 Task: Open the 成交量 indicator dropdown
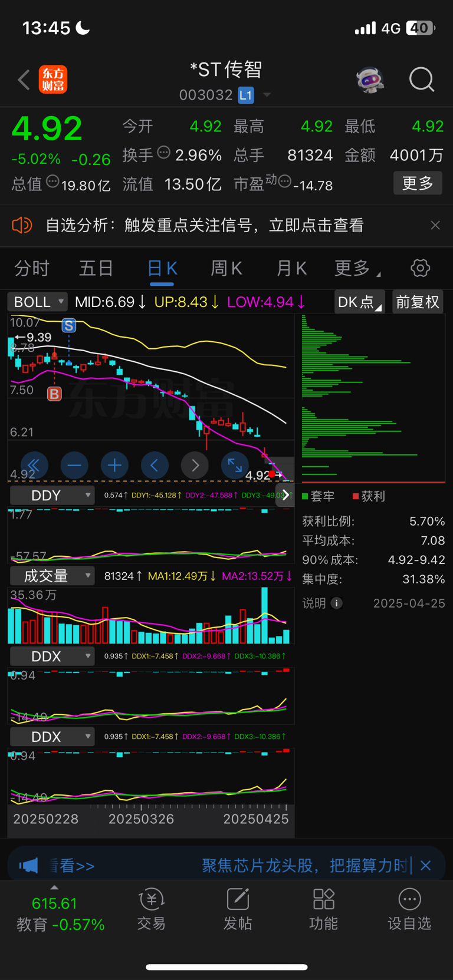[52, 576]
